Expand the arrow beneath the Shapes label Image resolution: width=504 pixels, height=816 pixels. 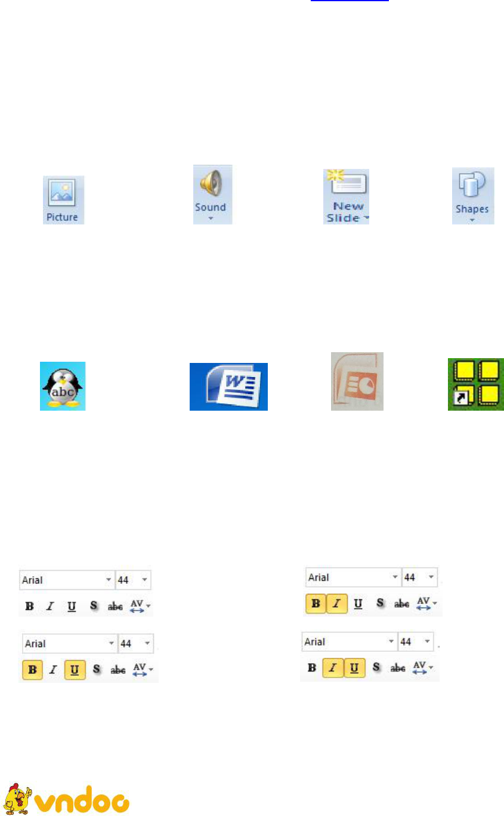(472, 220)
